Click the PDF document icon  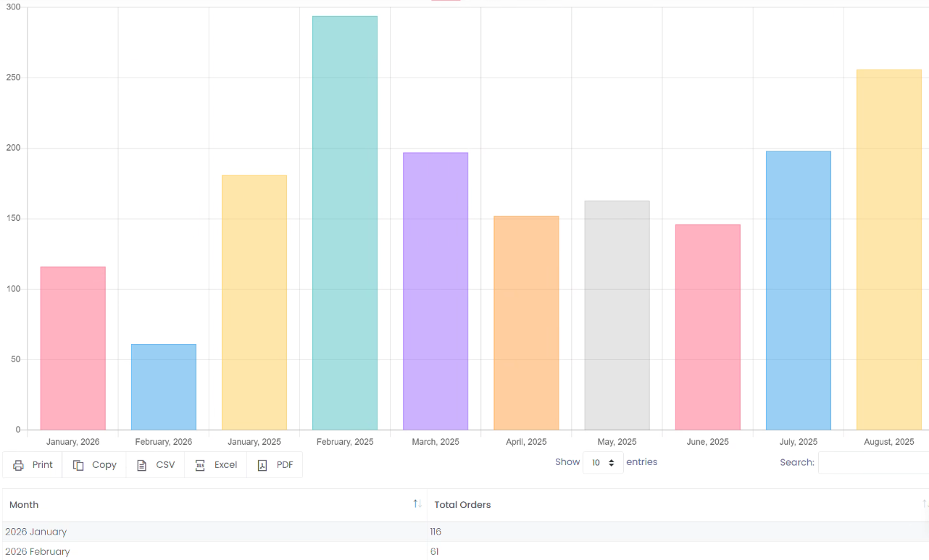pos(262,465)
